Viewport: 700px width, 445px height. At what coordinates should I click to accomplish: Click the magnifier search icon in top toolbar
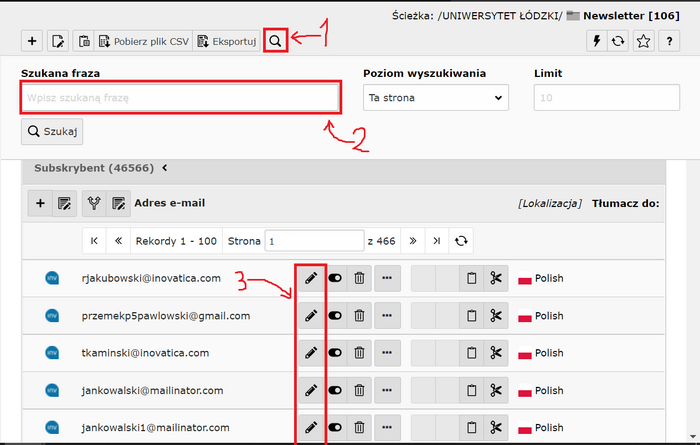coord(276,41)
